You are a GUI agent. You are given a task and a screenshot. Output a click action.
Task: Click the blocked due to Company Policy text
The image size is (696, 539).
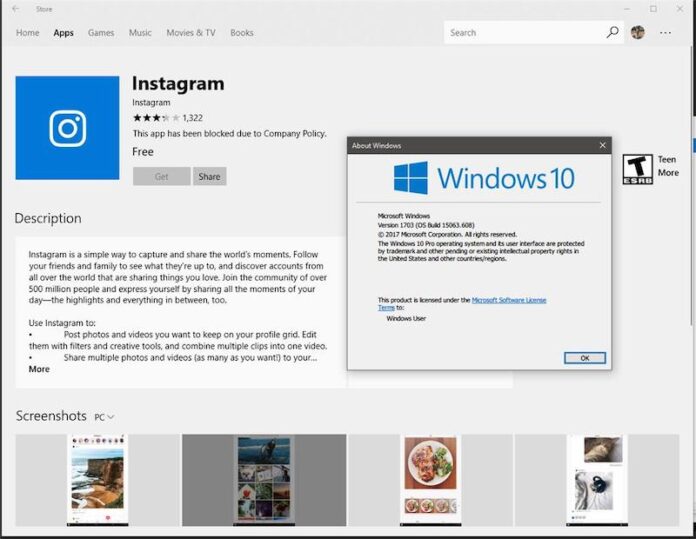pyautogui.click(x=229, y=134)
